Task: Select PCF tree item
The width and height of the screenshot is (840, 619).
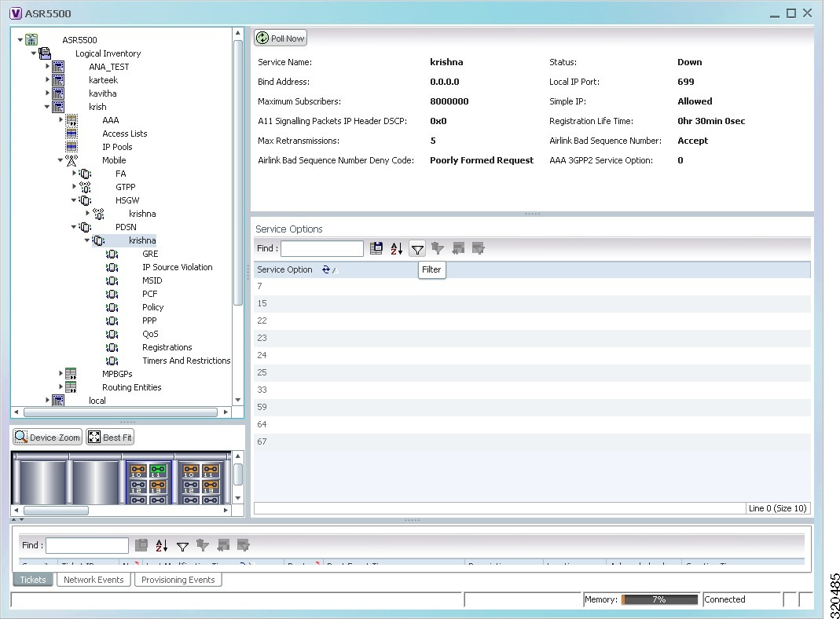Action: point(150,294)
